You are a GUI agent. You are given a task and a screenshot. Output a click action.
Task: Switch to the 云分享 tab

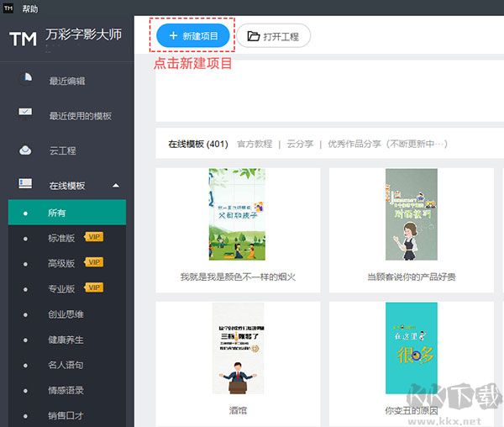(300, 144)
